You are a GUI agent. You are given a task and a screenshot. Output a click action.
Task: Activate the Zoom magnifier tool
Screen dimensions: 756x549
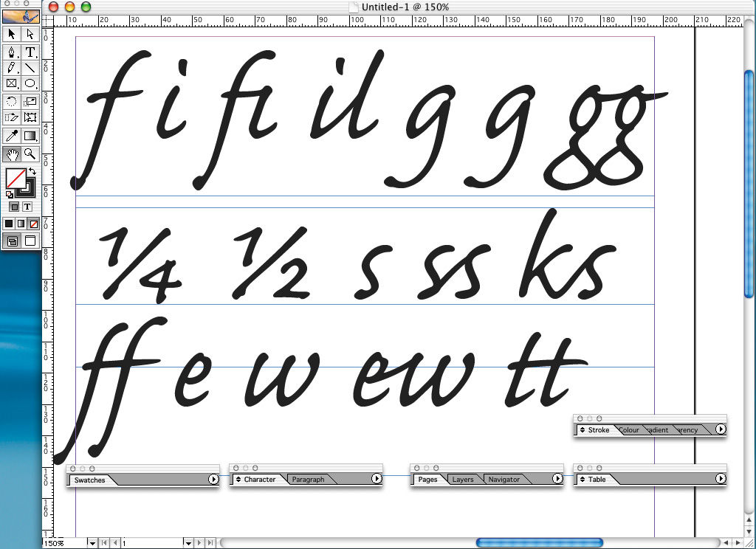pyautogui.click(x=30, y=153)
